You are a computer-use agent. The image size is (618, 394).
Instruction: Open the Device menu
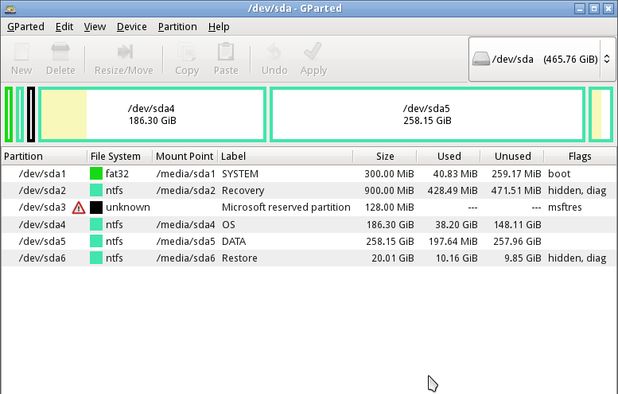(132, 27)
